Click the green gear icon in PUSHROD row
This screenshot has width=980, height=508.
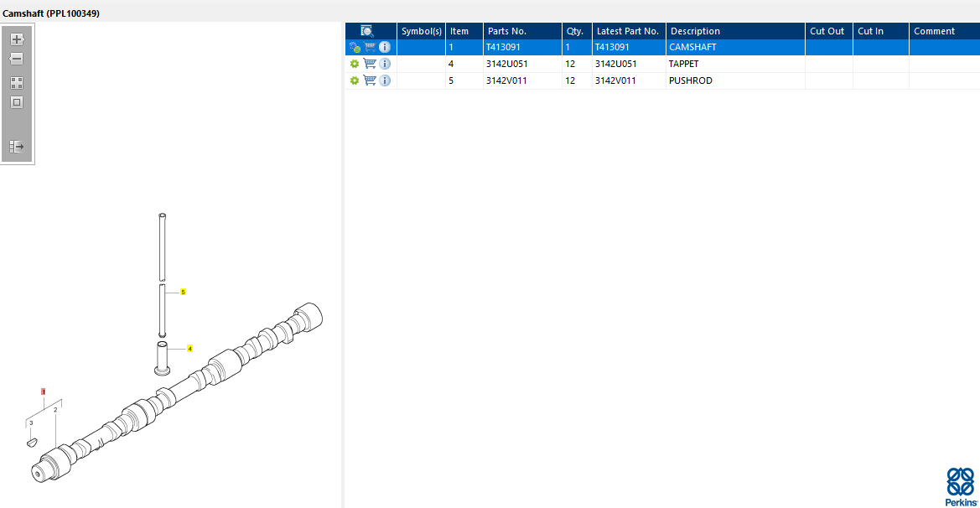[x=355, y=80]
